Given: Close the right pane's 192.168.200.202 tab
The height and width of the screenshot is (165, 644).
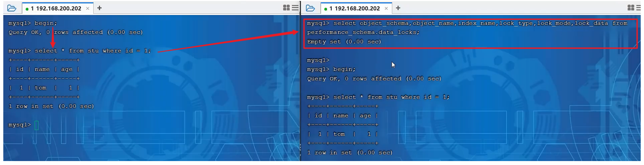Looking at the screenshot, I should coord(386,9).
